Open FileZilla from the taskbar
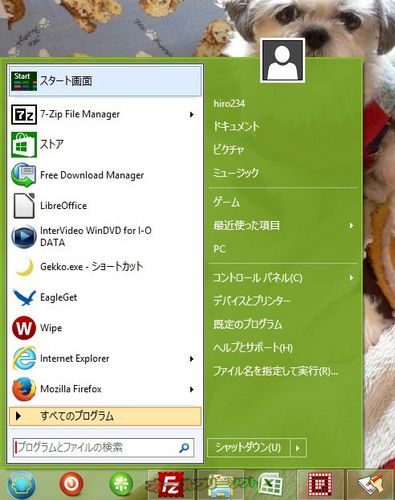The height and width of the screenshot is (500, 395). (171, 485)
